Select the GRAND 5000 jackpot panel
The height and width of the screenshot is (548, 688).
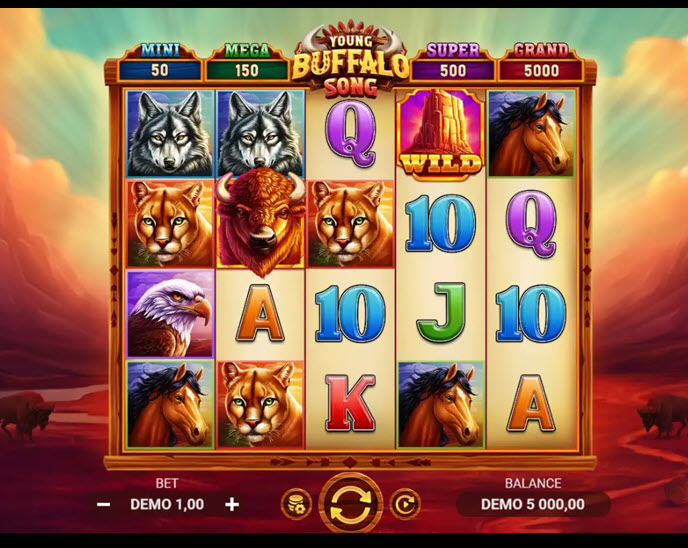[x=541, y=63]
